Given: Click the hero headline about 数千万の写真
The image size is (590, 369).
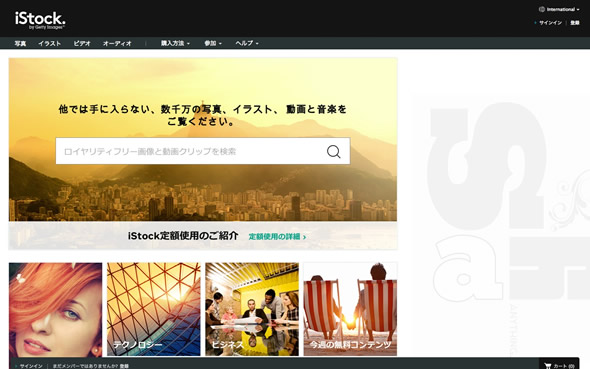Looking at the screenshot, I should point(202,115).
